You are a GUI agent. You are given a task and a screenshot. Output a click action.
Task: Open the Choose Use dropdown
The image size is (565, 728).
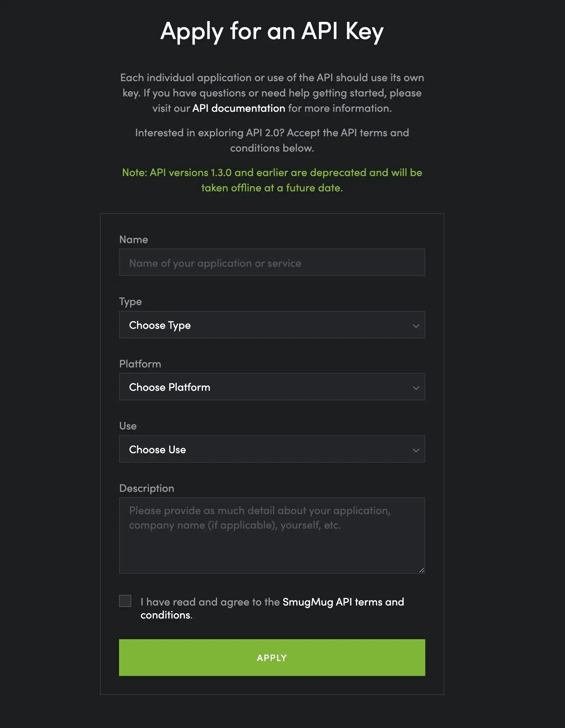pyautogui.click(x=272, y=449)
